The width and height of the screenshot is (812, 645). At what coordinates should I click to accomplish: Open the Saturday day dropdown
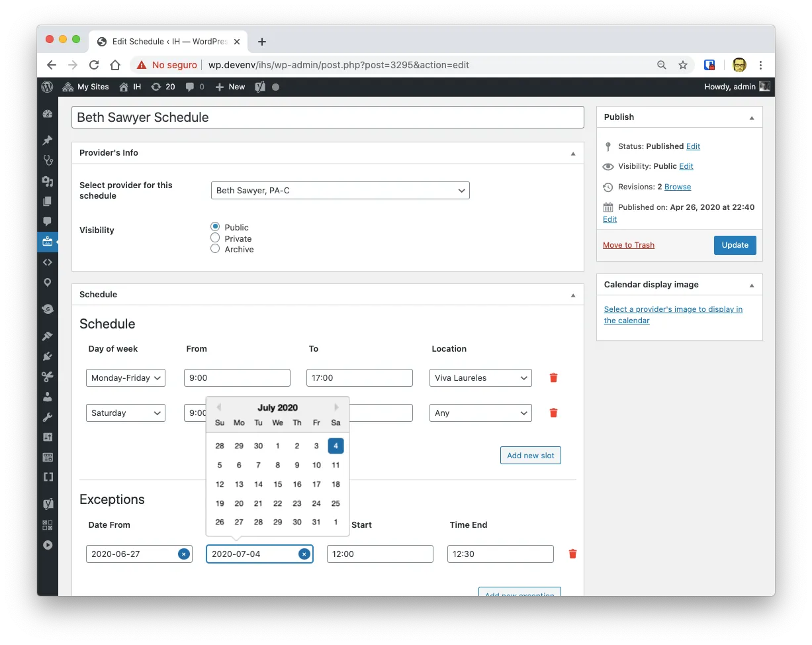coord(126,413)
